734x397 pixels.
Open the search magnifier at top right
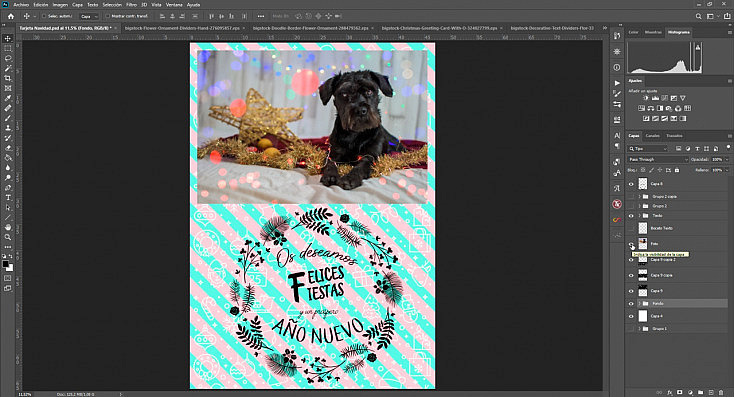pyautogui.click(x=698, y=16)
